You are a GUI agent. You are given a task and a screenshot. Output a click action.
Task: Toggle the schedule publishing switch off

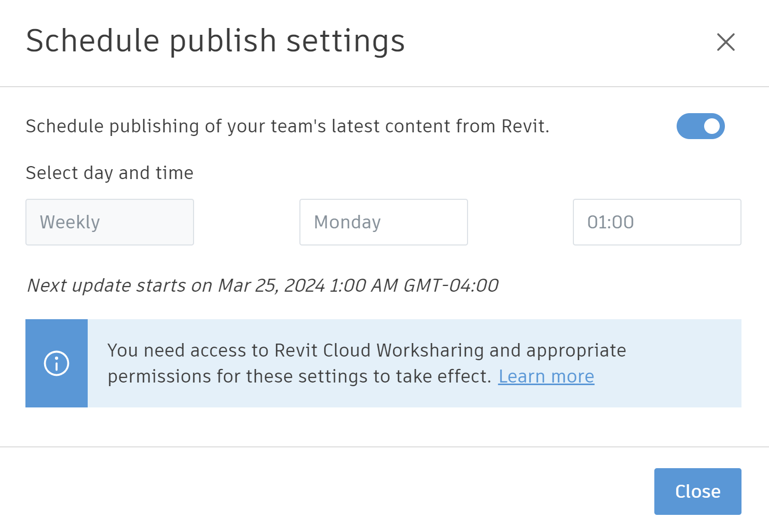(x=701, y=126)
